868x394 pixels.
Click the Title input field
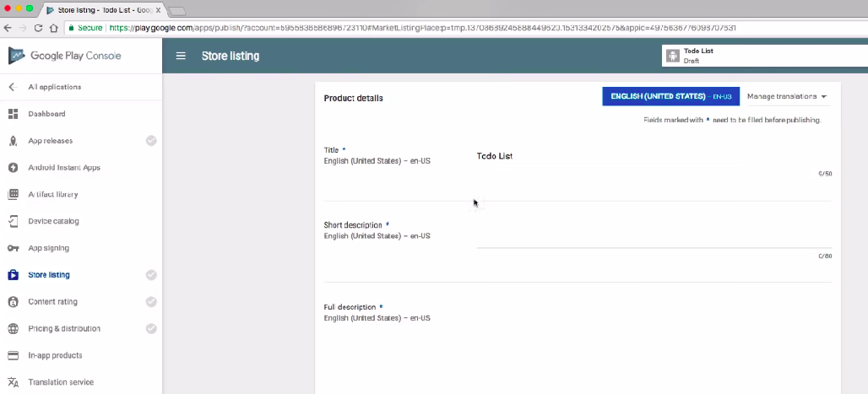(653, 157)
